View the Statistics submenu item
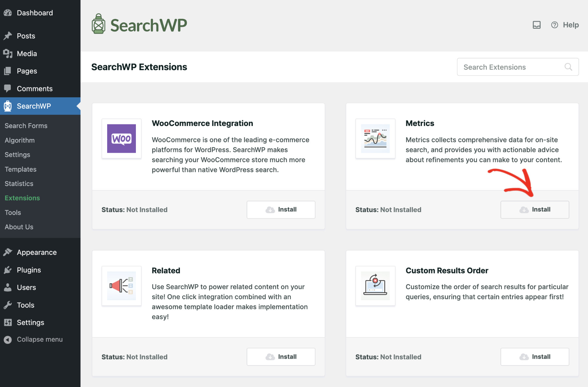 tap(19, 183)
